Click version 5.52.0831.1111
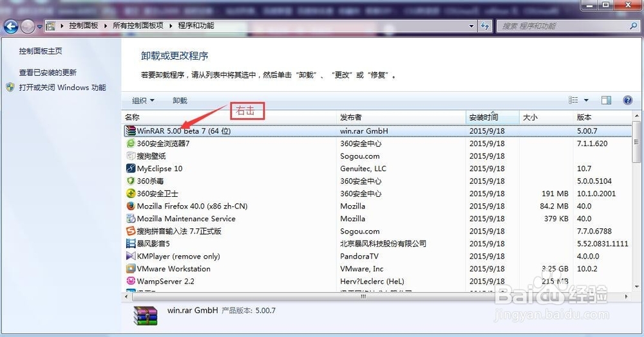644x337 pixels. click(603, 244)
